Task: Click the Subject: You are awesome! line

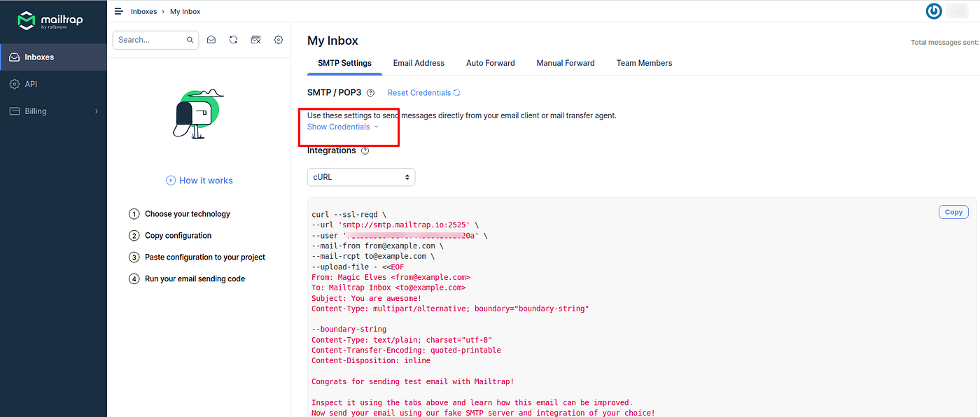Action: click(366, 298)
